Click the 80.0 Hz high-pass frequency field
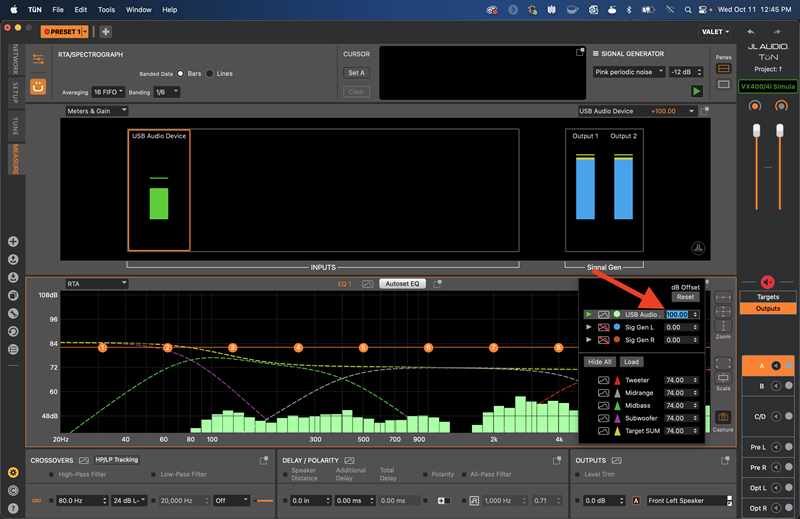Viewport: 800px width, 519px height. [82, 501]
